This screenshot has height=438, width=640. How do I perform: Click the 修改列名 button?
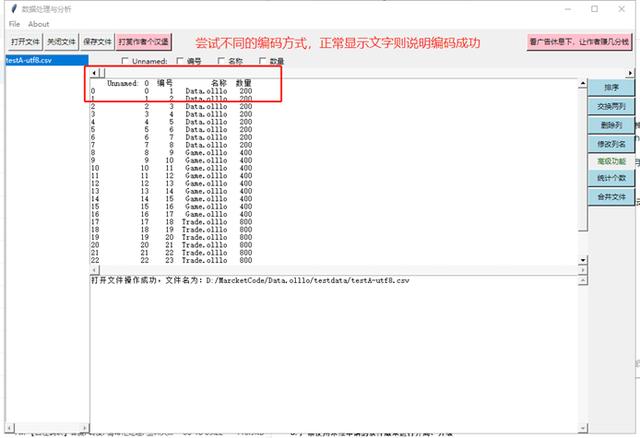(611, 144)
